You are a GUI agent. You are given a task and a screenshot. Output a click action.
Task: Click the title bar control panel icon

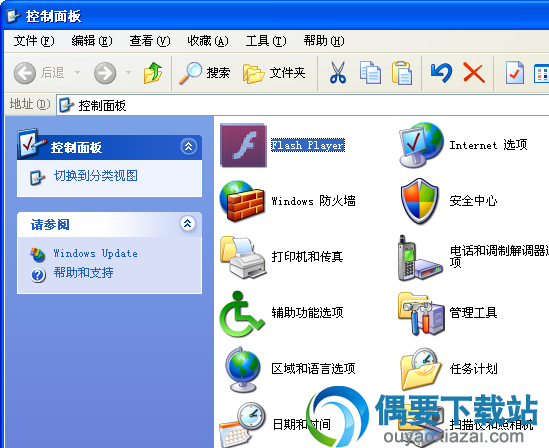pos(14,16)
